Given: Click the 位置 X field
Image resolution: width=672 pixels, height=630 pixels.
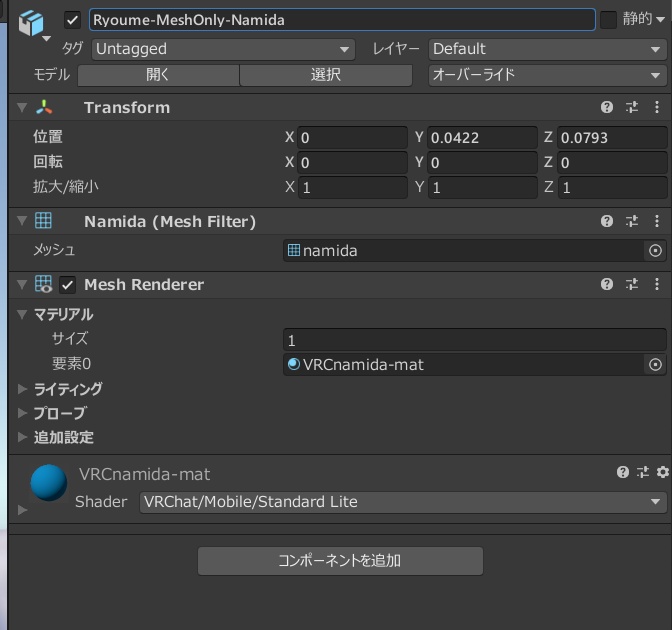Looking at the screenshot, I should click(352, 138).
